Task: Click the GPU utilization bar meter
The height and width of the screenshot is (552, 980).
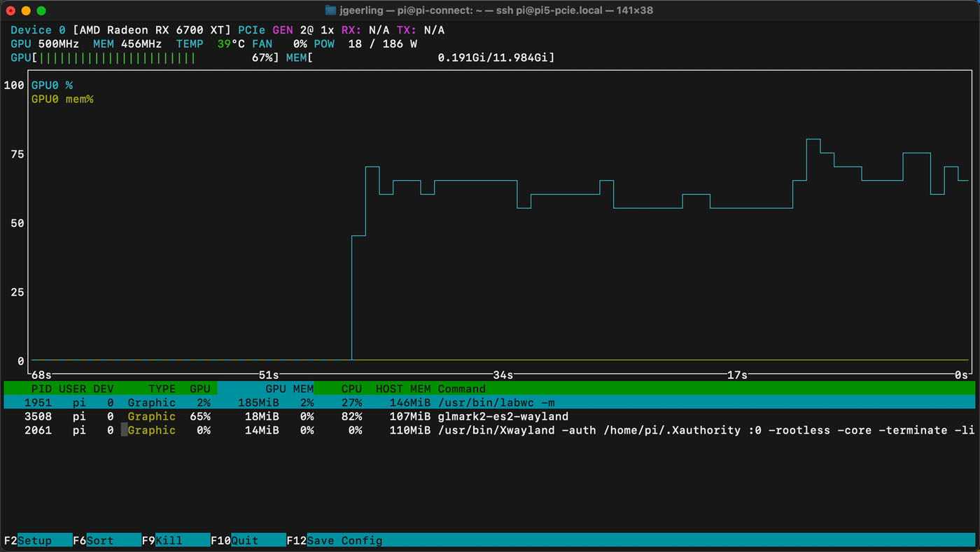Action: pos(140,57)
